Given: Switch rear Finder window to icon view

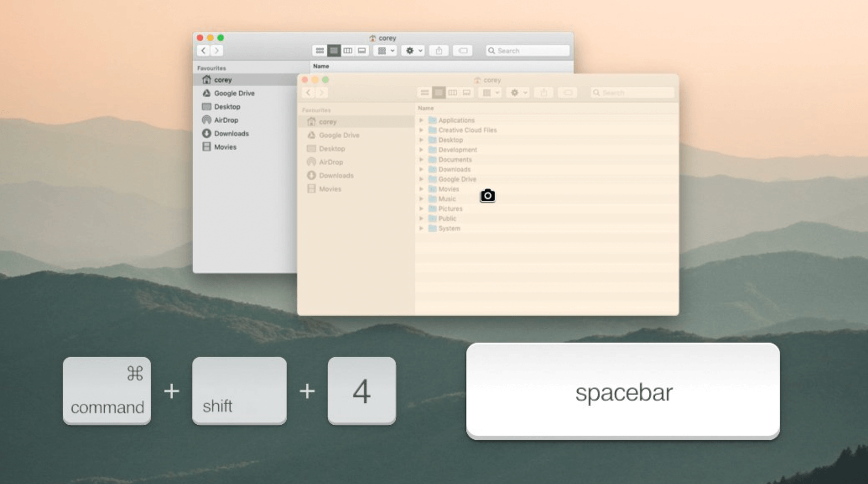Looking at the screenshot, I should click(320, 50).
